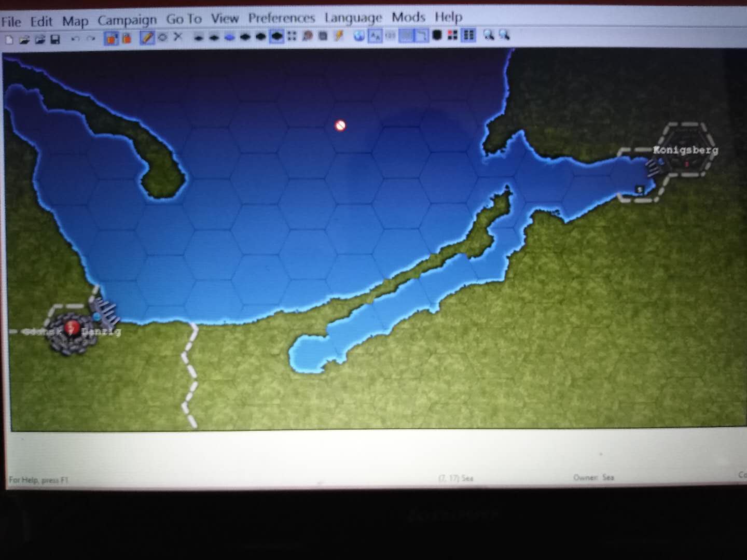Click the red no-entry marker in sea

(x=340, y=125)
